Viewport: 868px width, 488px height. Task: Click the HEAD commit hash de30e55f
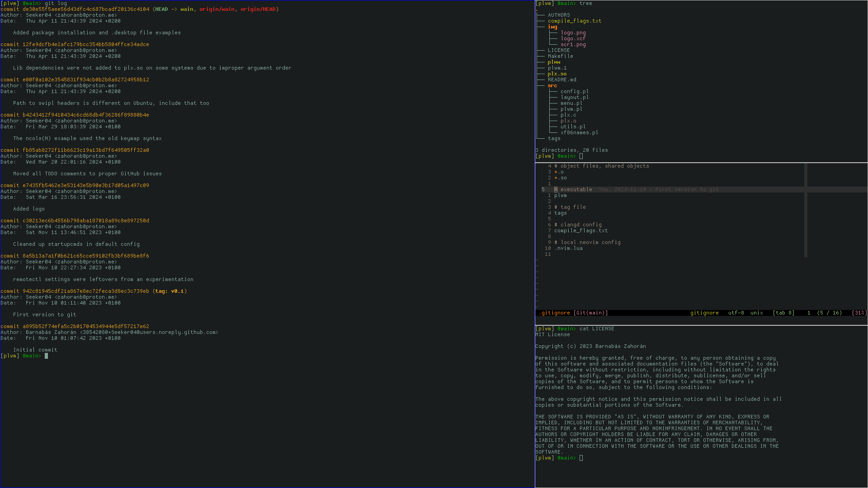coord(85,9)
